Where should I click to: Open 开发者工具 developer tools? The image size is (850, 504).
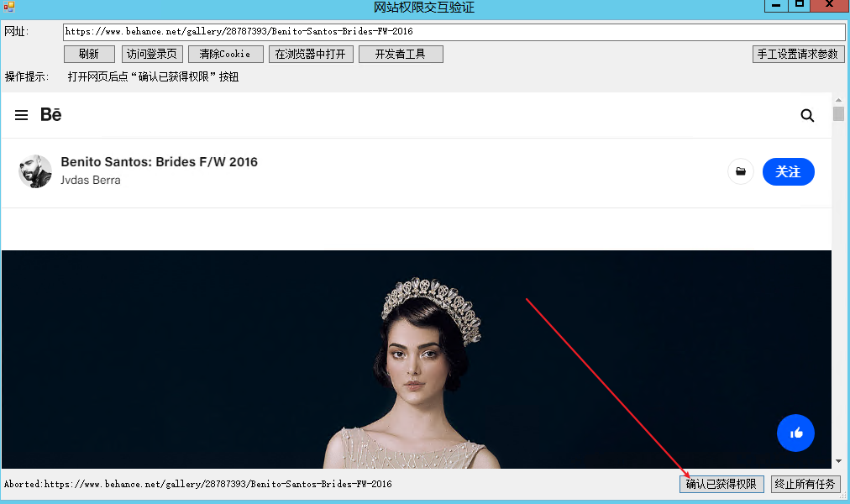401,55
